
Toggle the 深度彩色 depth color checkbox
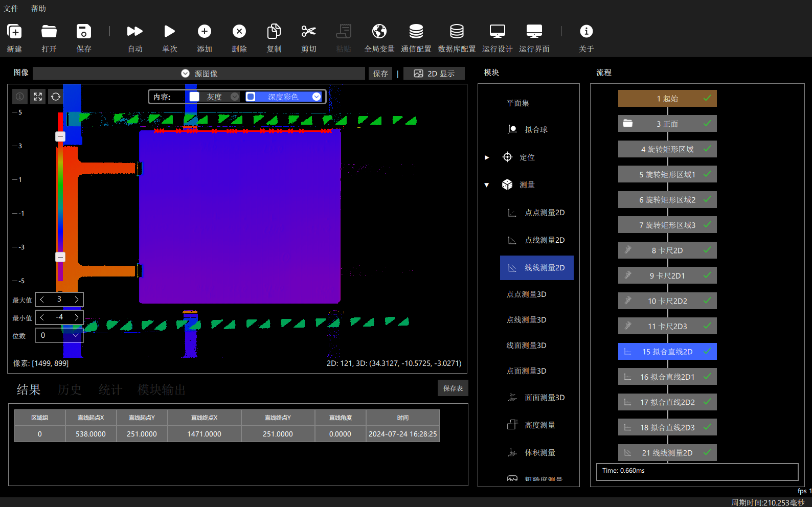click(251, 97)
